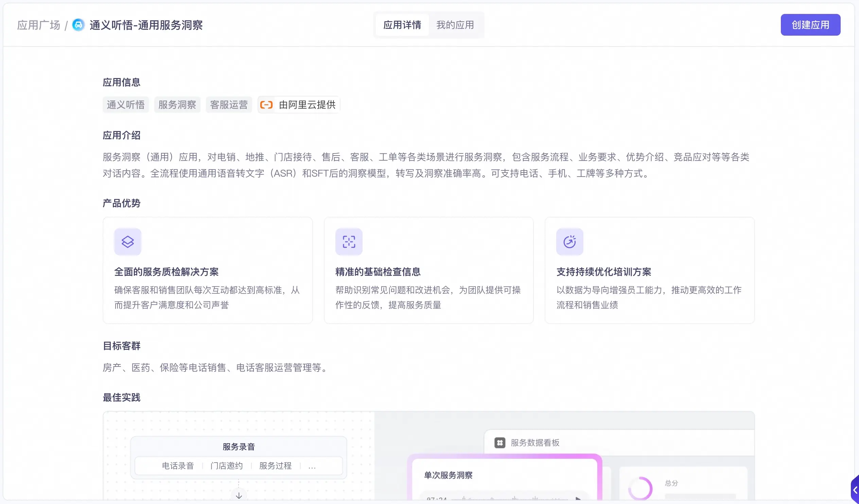The width and height of the screenshot is (859, 504).
Task: Click the 精准的基础检查信息 card title
Action: point(378,272)
